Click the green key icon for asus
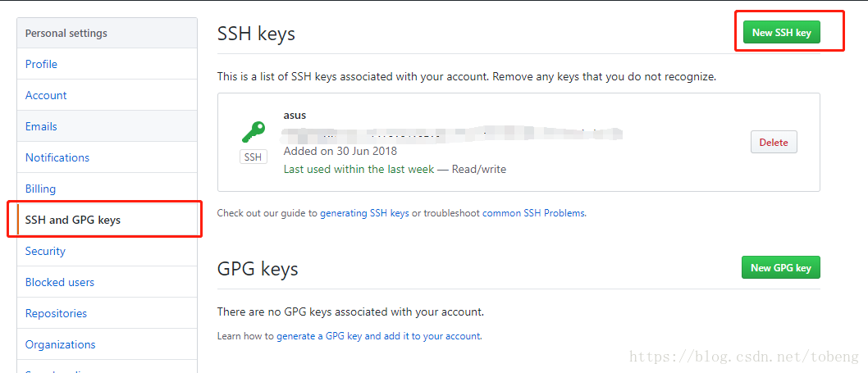The width and height of the screenshot is (868, 373). pyautogui.click(x=254, y=132)
